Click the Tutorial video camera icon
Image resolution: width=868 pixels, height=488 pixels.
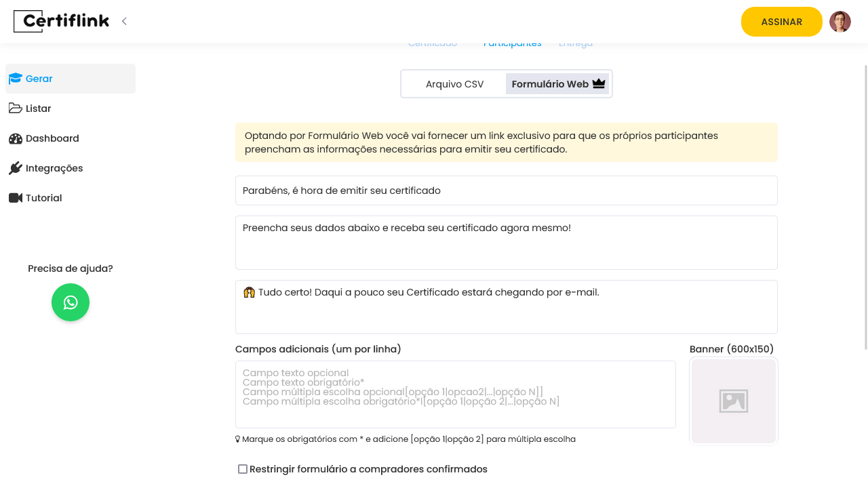[x=16, y=198]
